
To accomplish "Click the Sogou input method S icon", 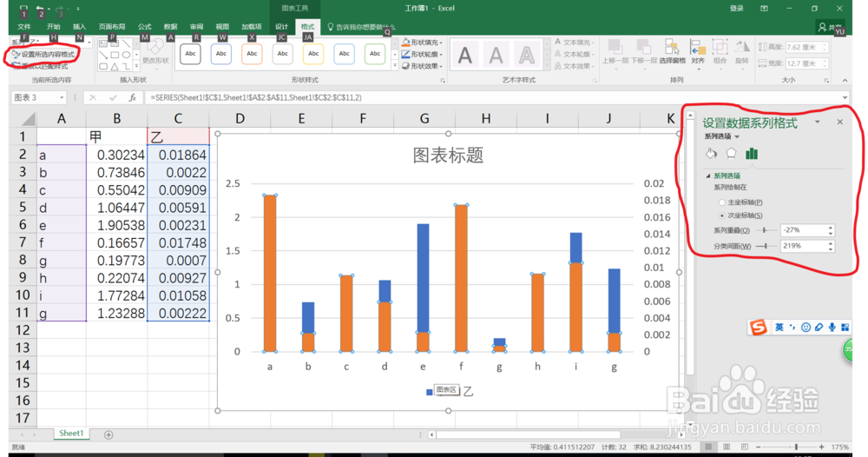I will tap(758, 328).
